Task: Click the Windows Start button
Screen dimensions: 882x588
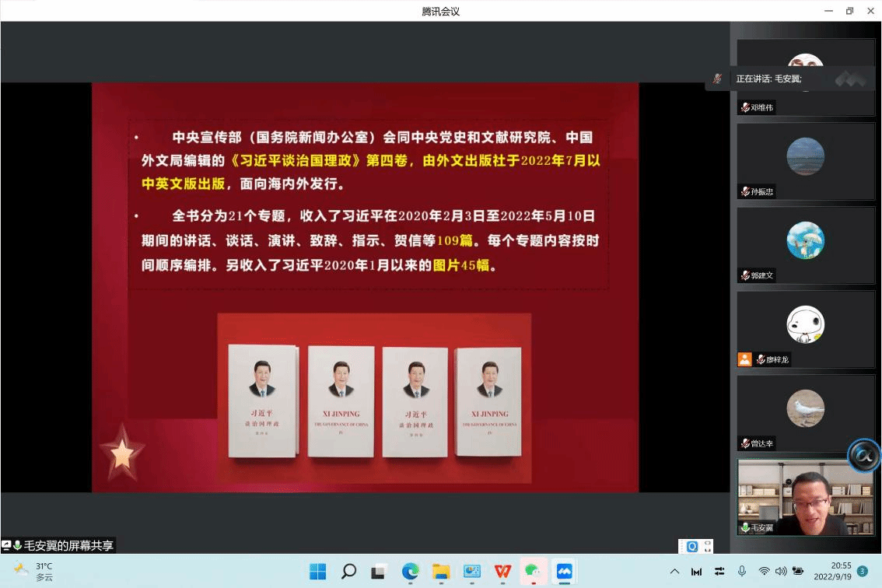Action: pos(318,572)
